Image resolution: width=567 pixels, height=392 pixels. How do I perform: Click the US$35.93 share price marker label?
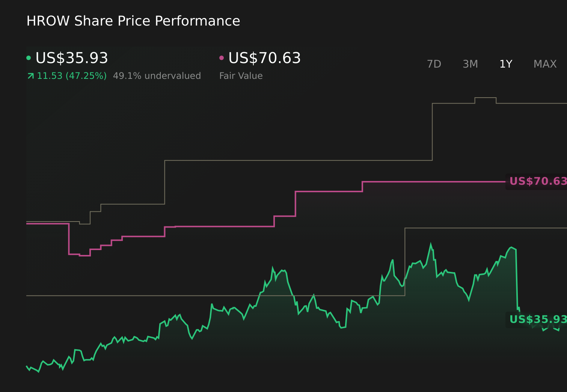point(537,319)
